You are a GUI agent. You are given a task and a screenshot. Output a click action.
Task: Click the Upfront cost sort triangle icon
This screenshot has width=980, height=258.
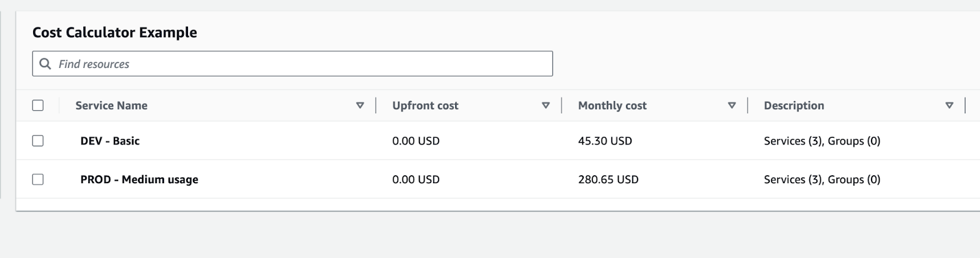click(x=546, y=105)
